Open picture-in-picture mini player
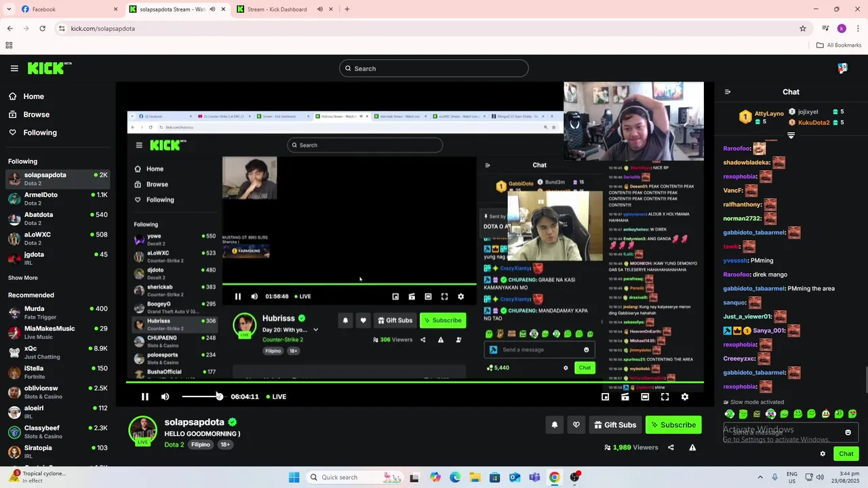The width and height of the screenshot is (868, 488). coord(605,396)
